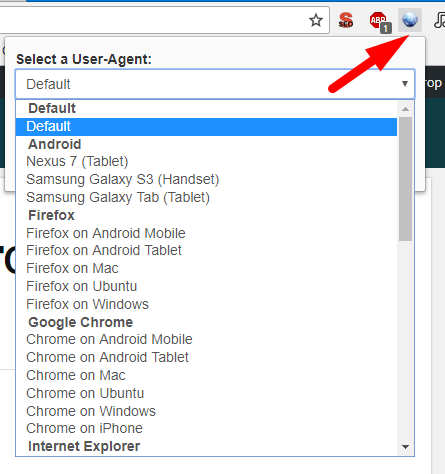Choose Firefox on Ubuntu

click(206, 287)
